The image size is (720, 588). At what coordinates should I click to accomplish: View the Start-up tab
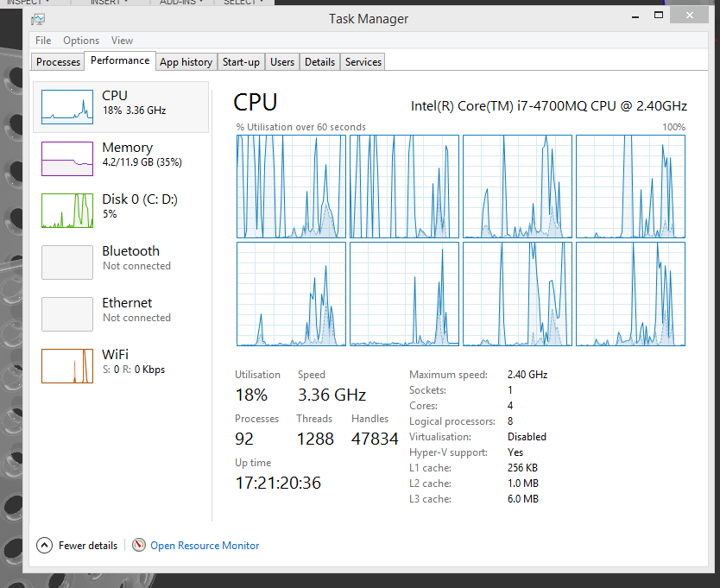(241, 61)
